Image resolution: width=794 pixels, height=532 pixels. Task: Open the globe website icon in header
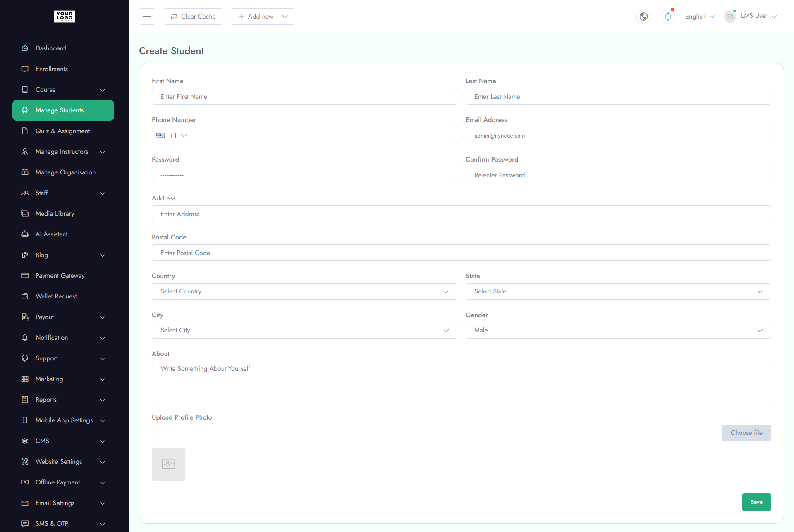click(643, 17)
